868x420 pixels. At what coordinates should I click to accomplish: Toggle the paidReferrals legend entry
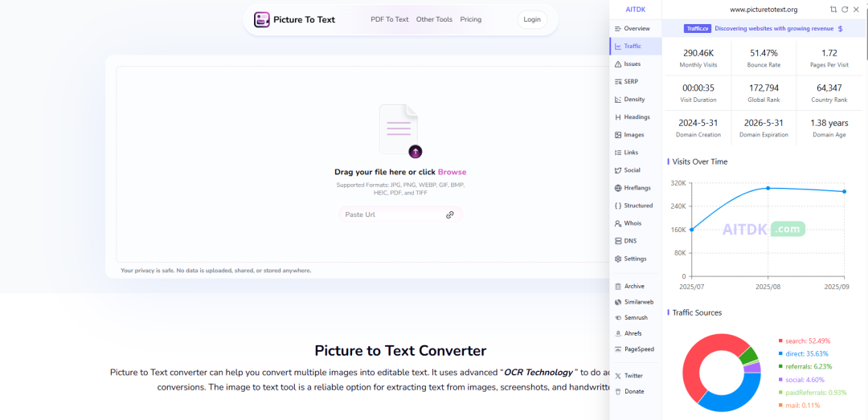coord(813,393)
